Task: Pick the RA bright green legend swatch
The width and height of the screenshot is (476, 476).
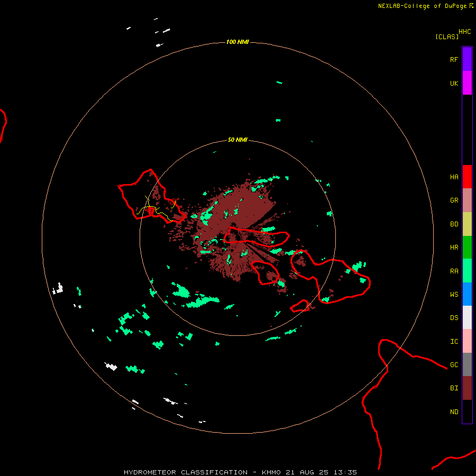Action: pyautogui.click(x=467, y=271)
